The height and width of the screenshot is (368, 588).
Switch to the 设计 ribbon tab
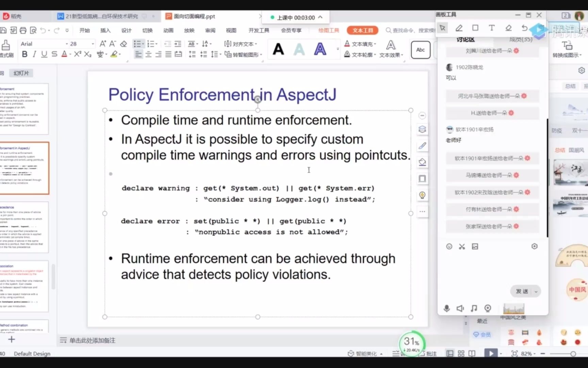pos(126,30)
